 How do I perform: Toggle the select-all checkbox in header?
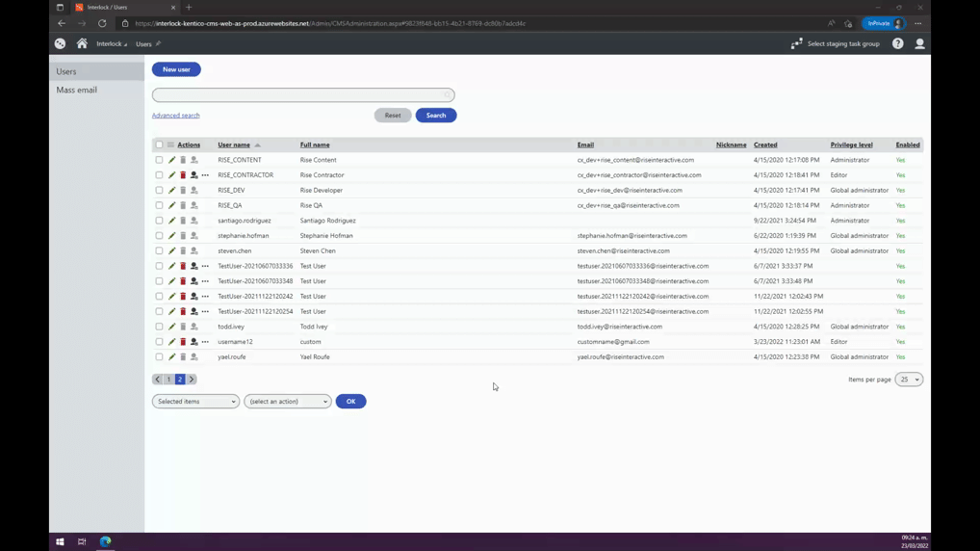pyautogui.click(x=160, y=144)
